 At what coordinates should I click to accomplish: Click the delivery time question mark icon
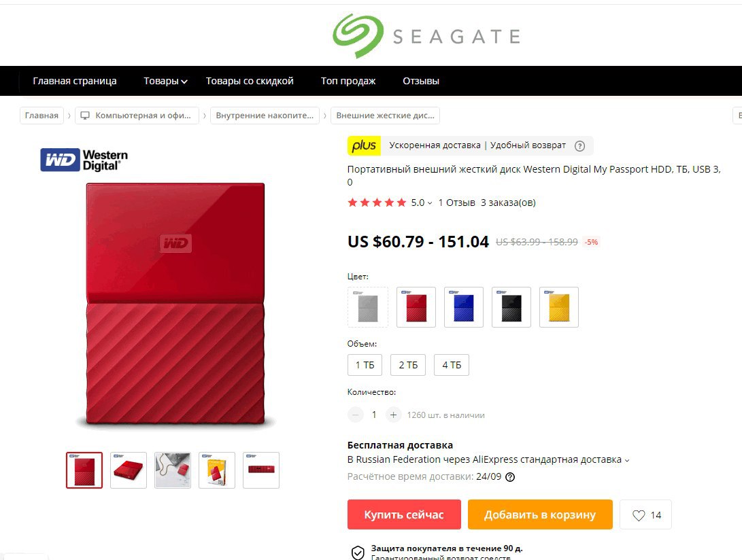tap(510, 477)
